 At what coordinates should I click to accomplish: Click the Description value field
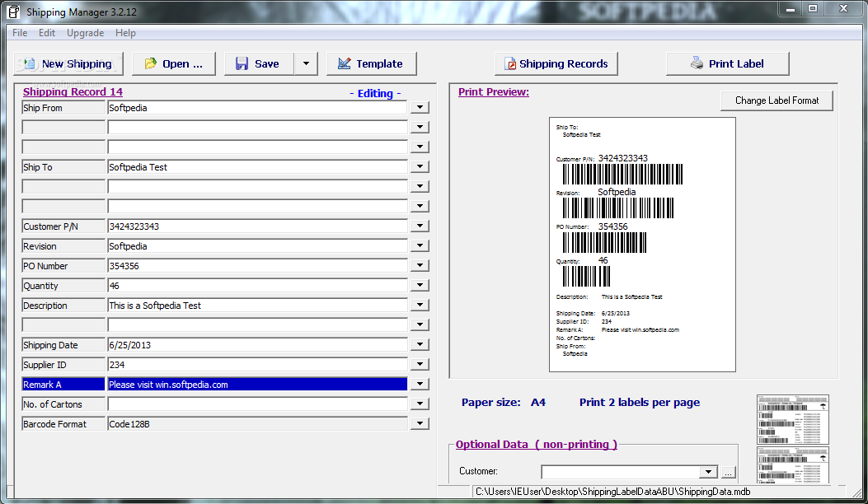coord(257,305)
